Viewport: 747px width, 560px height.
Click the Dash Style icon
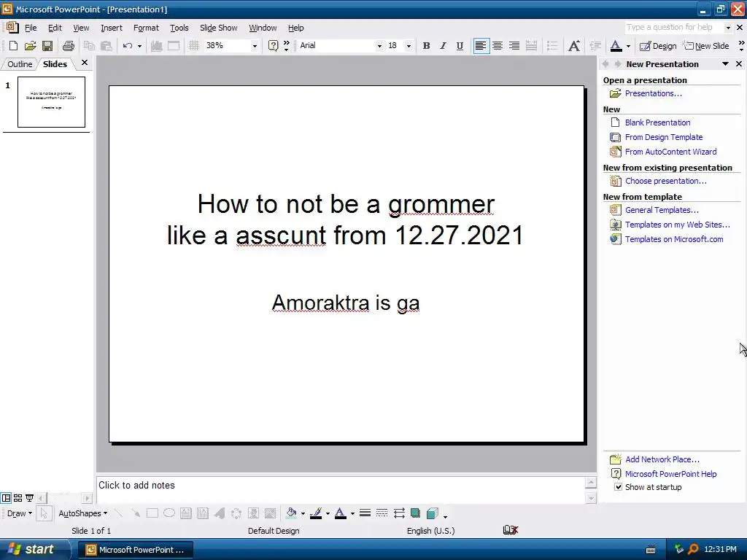pyautogui.click(x=382, y=513)
